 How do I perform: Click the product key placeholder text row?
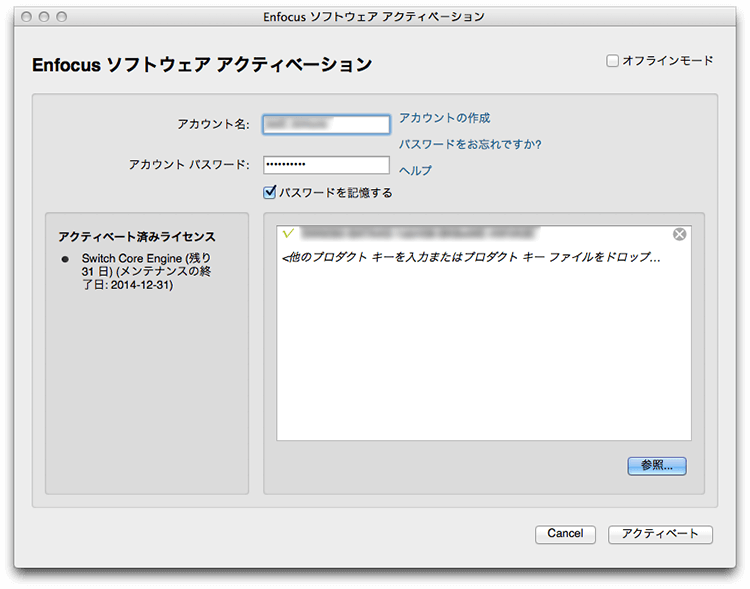pos(471,257)
